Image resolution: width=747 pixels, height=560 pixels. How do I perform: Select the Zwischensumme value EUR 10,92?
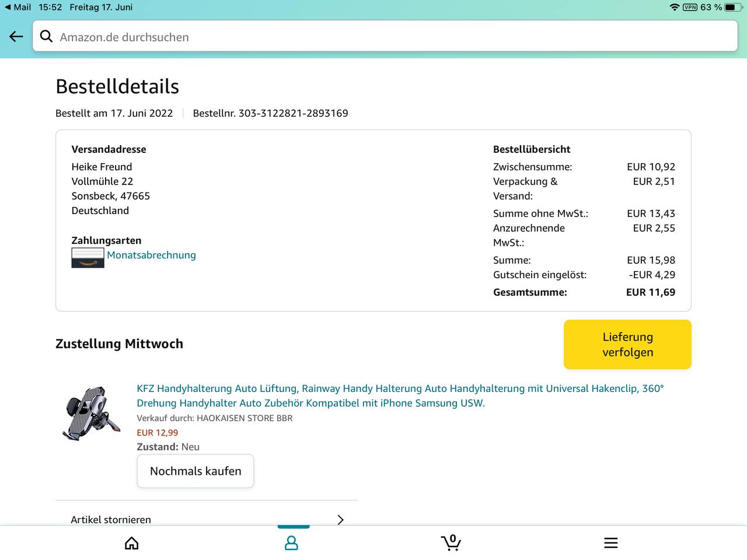tap(651, 167)
